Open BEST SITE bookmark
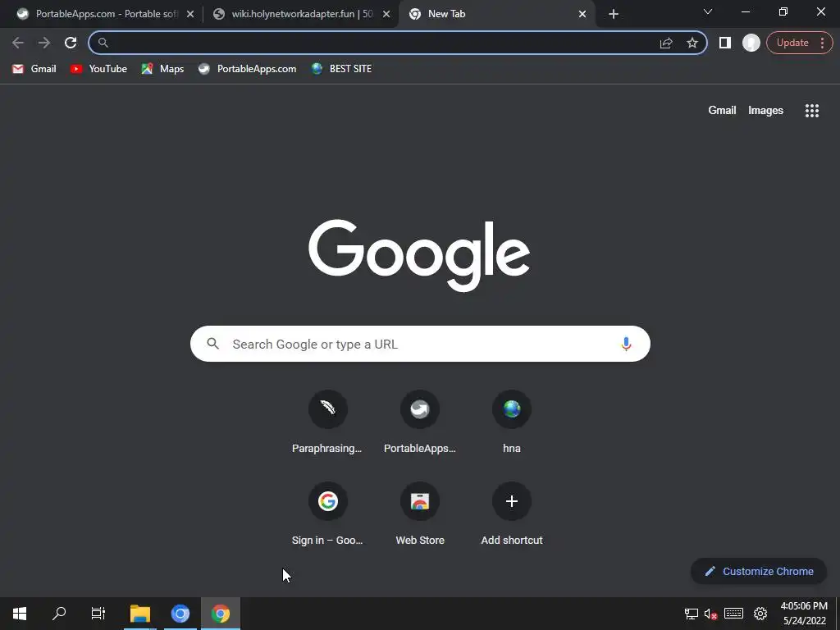The width and height of the screenshot is (840, 630). pyautogui.click(x=341, y=69)
